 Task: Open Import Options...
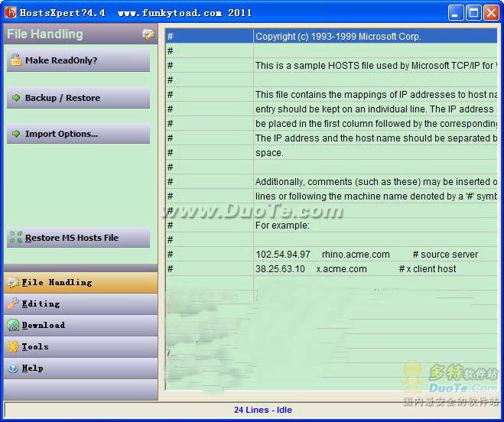pos(79,134)
